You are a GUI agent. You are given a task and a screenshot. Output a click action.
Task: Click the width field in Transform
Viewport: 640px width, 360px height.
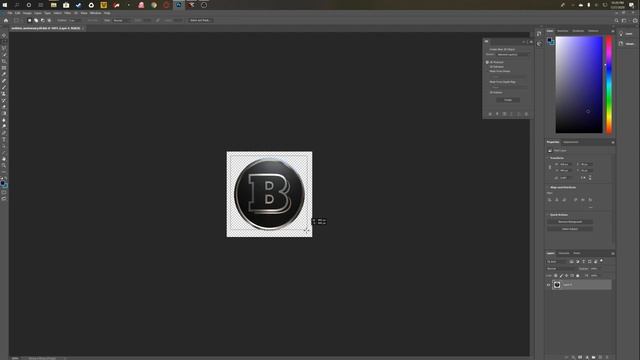coord(565,164)
